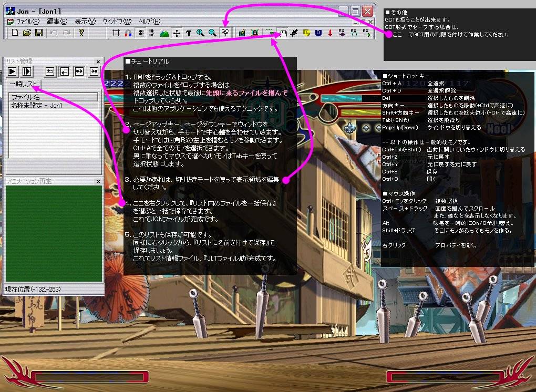Toggle the GC restriction mode button

pyautogui.click(x=225, y=33)
